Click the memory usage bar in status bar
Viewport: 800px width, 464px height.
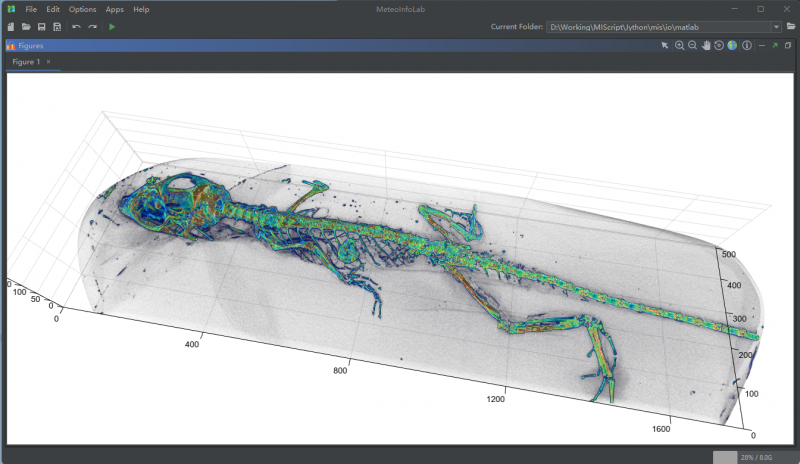753,457
